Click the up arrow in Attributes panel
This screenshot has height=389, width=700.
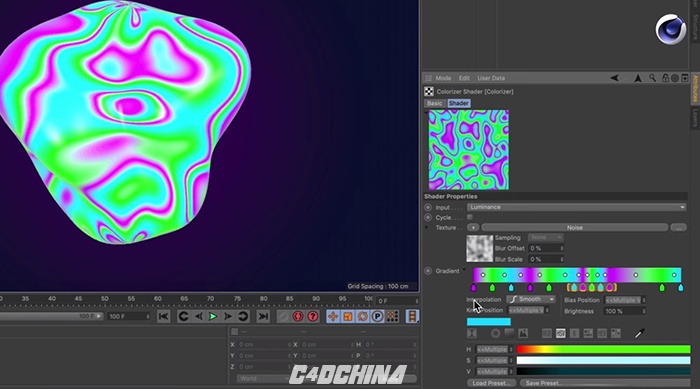click(x=638, y=78)
